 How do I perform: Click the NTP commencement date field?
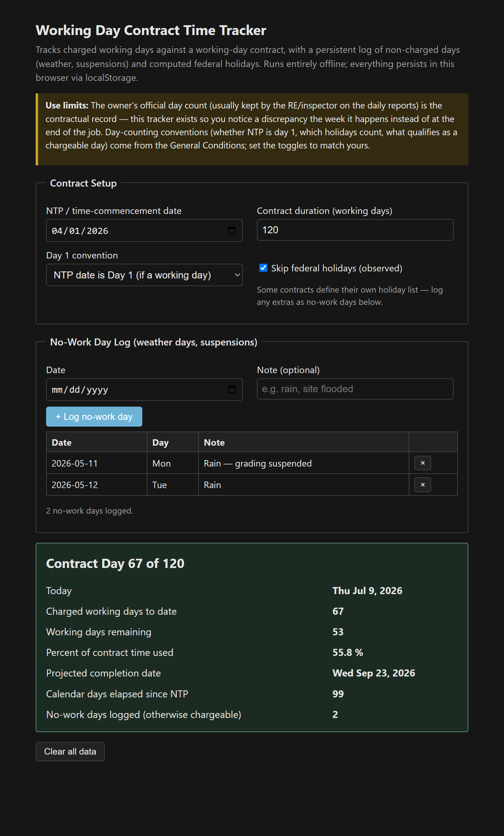pyautogui.click(x=144, y=231)
